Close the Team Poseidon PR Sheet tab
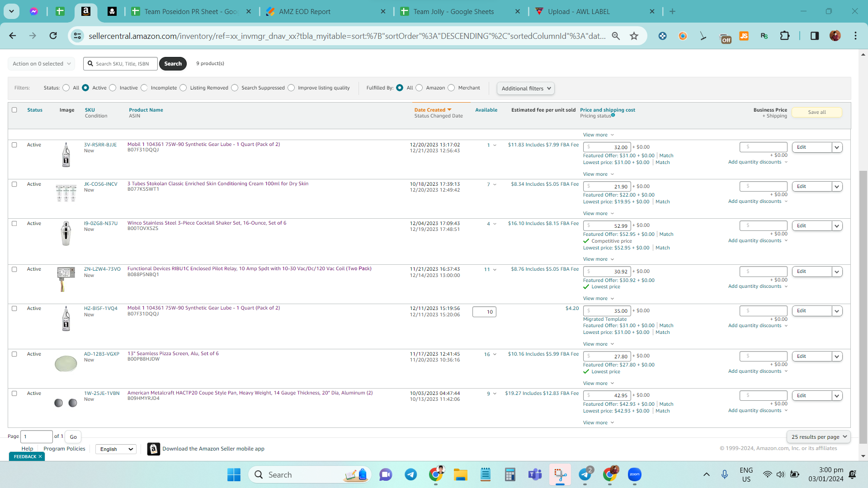 (x=249, y=11)
